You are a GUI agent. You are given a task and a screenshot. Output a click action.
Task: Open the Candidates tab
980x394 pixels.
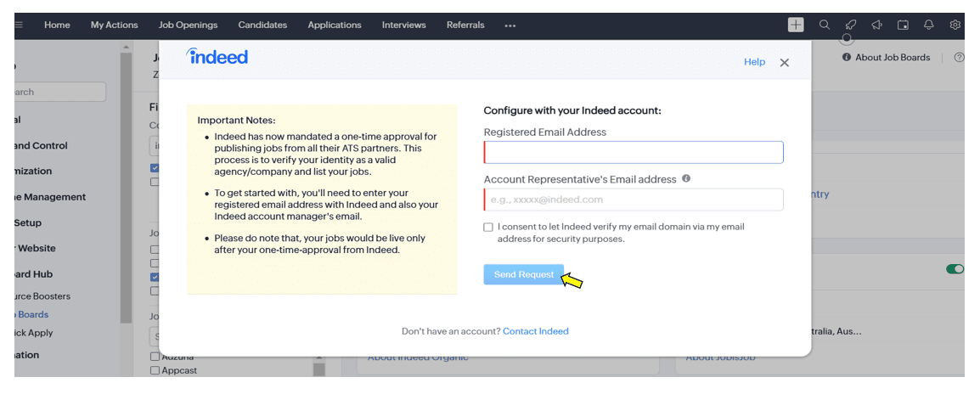click(x=262, y=25)
